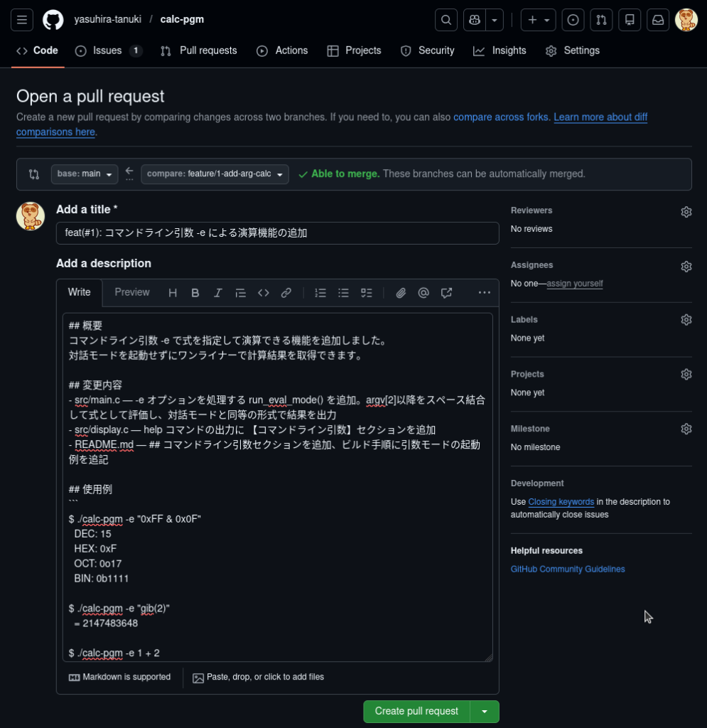Insert code block with the code icon
This screenshot has width=707, height=728.
(x=264, y=293)
